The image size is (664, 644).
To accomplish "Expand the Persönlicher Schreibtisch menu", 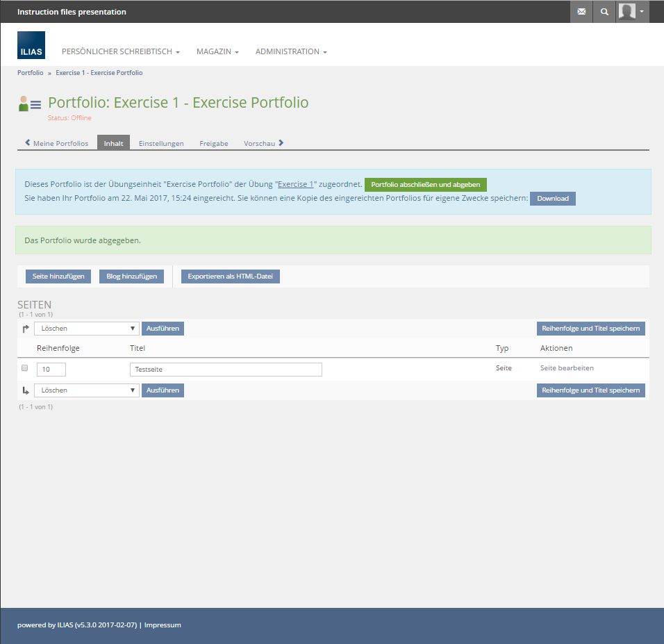I will (121, 52).
